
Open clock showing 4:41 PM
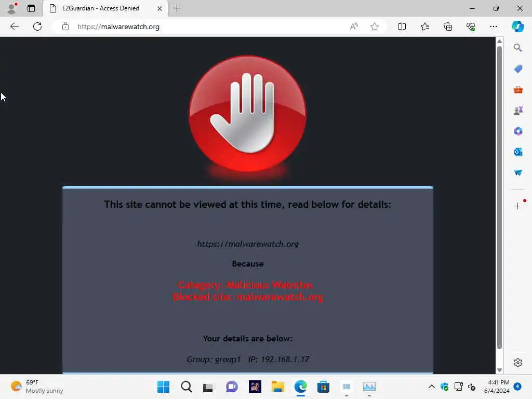click(497, 387)
